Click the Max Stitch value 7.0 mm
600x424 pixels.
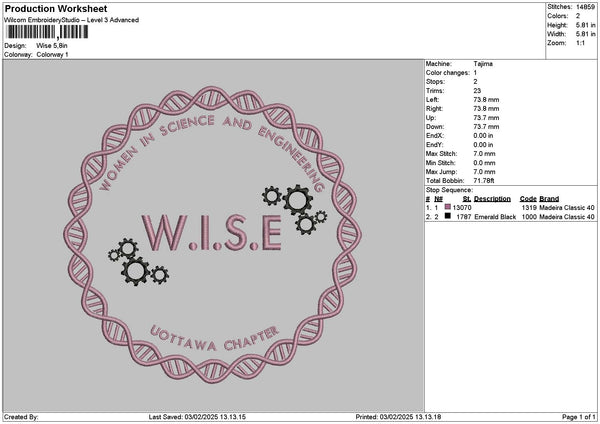484,154
